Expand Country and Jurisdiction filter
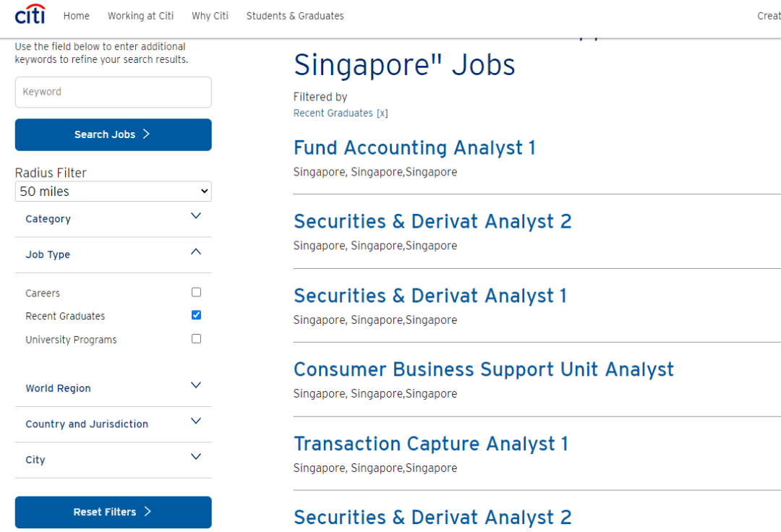The image size is (781, 532). 195,421
